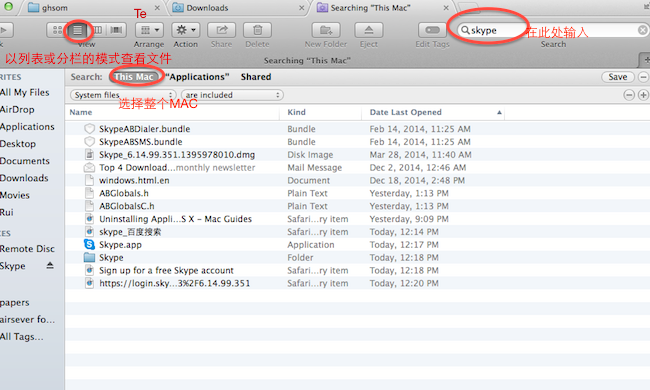This screenshot has width=650, height=390.
Task: Clear the search field text
Action: pos(643,30)
